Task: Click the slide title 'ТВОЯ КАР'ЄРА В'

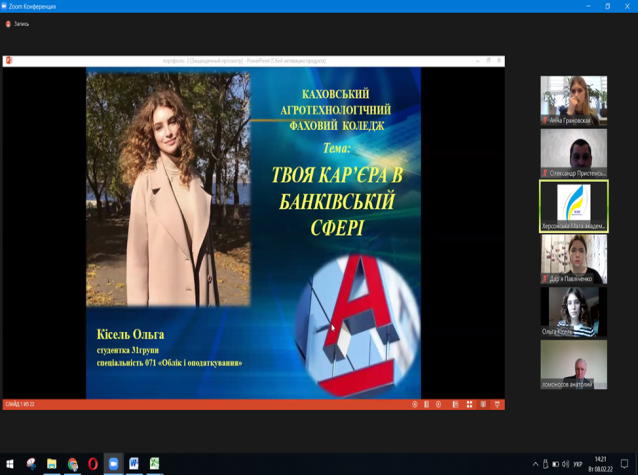Action: point(337,175)
